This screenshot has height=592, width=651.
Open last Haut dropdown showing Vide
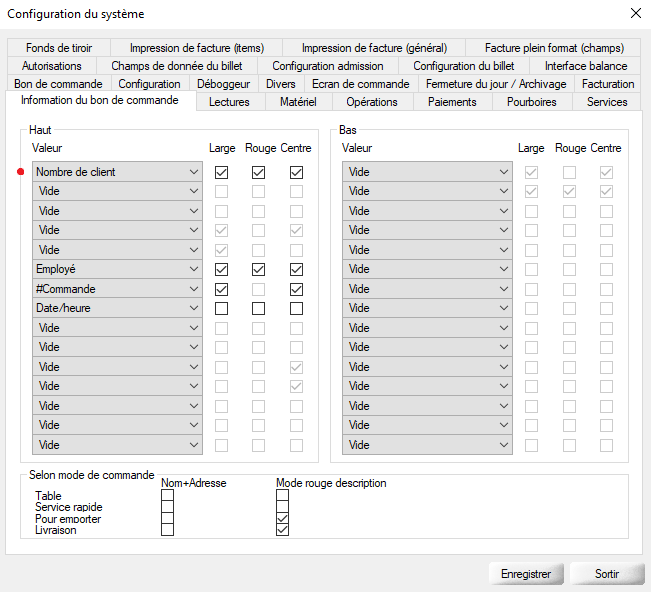(117, 445)
